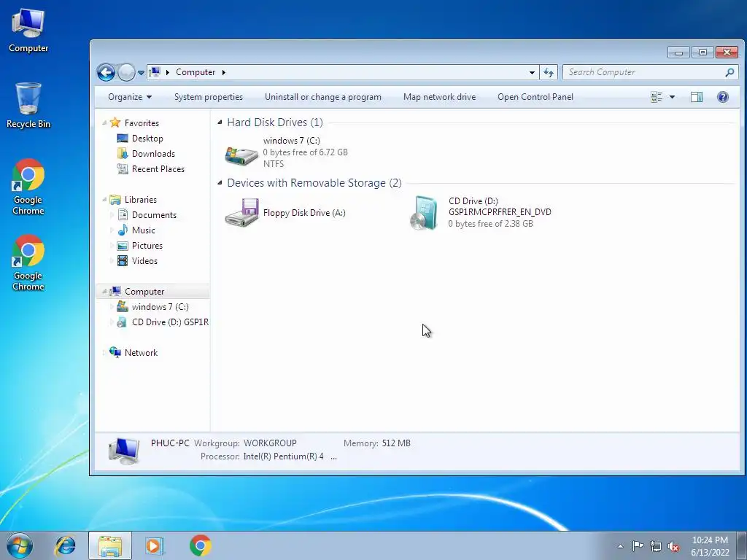Click the search magnifier icon
747x560 pixels.
[729, 72]
